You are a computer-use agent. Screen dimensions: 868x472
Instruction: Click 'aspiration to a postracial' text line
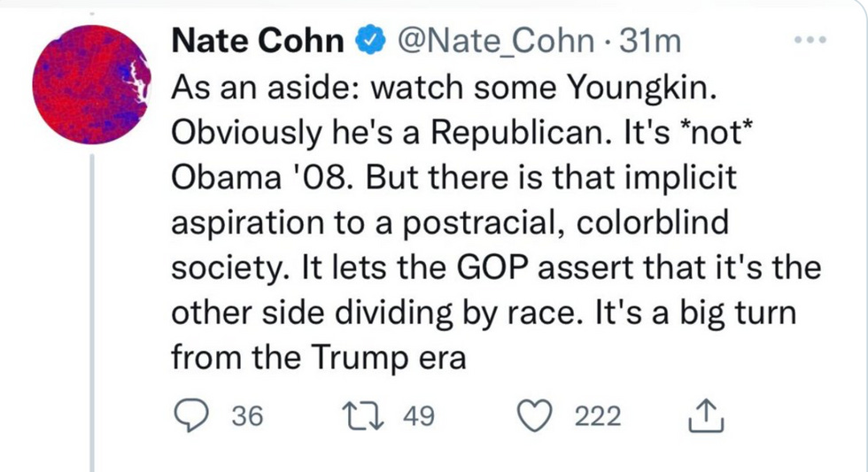pyautogui.click(x=448, y=222)
